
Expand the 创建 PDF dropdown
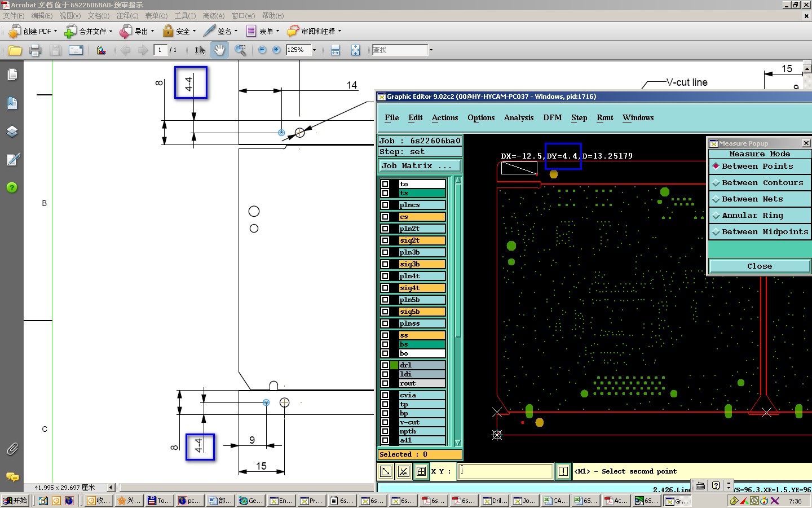click(55, 32)
